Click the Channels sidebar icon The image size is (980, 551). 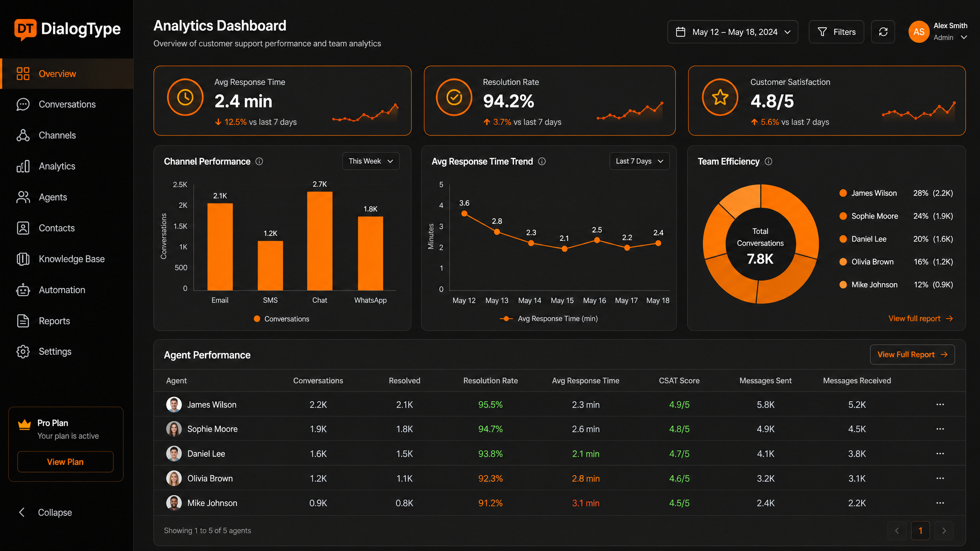[x=23, y=135]
